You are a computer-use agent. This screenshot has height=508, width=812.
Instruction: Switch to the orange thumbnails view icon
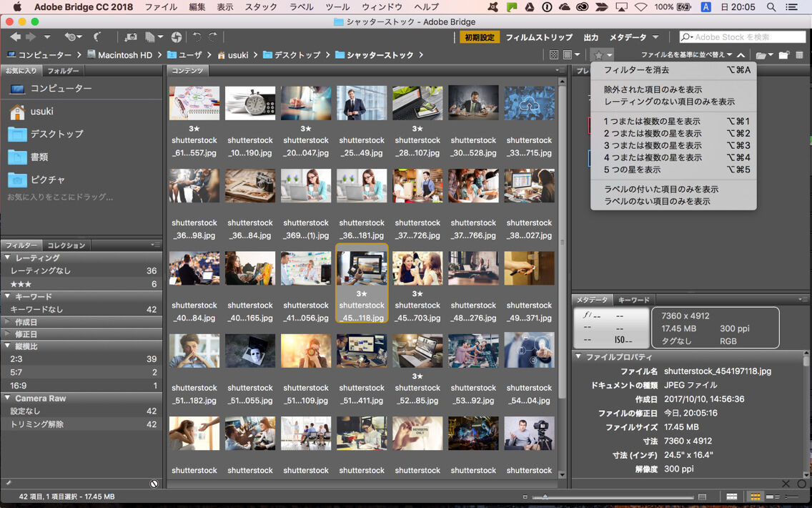755,497
